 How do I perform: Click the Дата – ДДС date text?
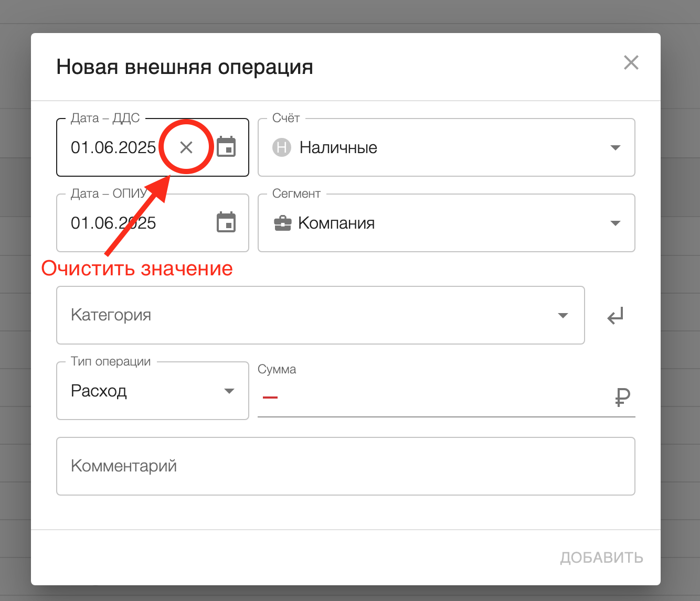[x=113, y=148]
